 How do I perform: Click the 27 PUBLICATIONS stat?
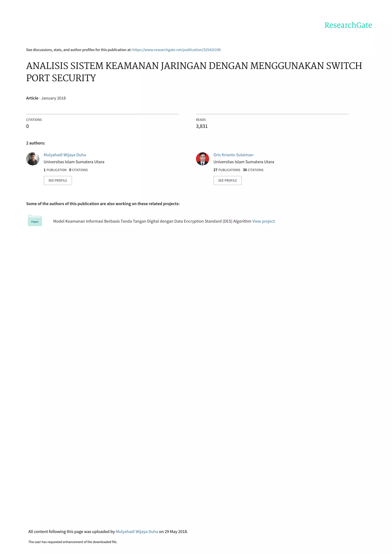(227, 170)
